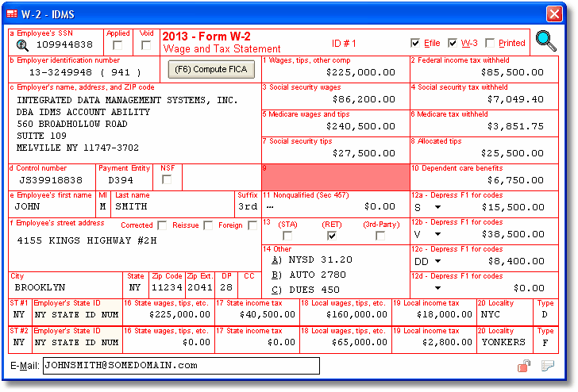Tick the Void checkbox
The image size is (578, 392).
click(146, 45)
